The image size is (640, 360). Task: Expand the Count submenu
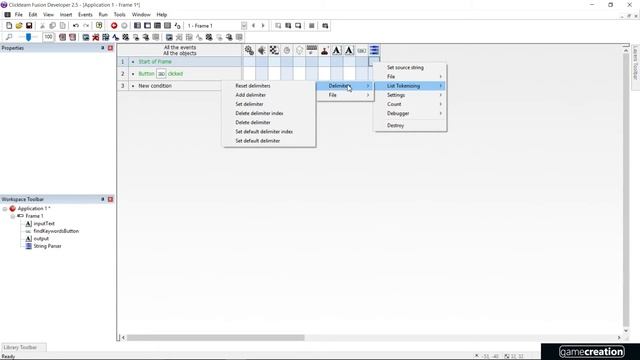[410, 104]
